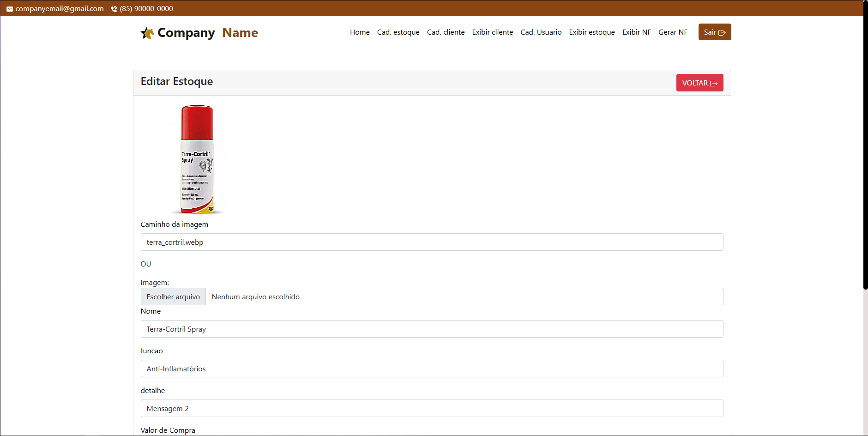The width and height of the screenshot is (868, 436).
Task: Click the Escolher arquivo button
Action: point(173,297)
